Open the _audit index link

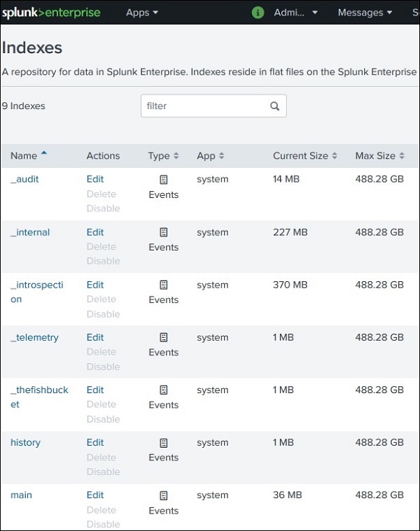click(24, 179)
